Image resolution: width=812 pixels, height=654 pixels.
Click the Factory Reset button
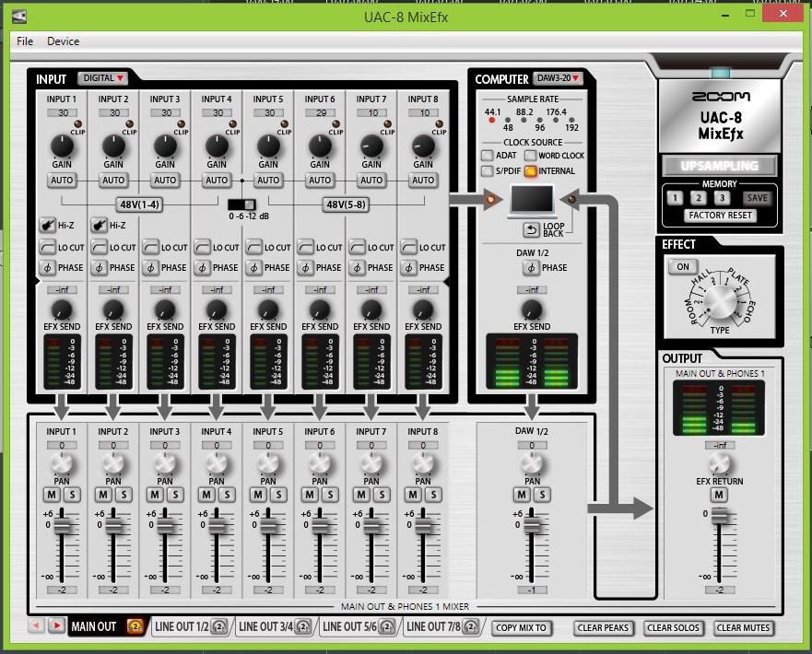721,216
